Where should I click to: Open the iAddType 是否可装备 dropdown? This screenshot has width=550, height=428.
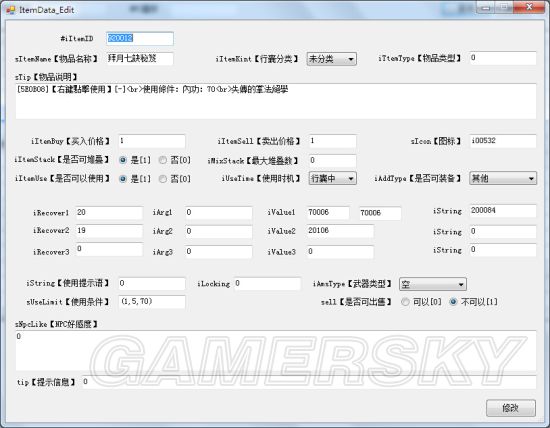point(503,178)
